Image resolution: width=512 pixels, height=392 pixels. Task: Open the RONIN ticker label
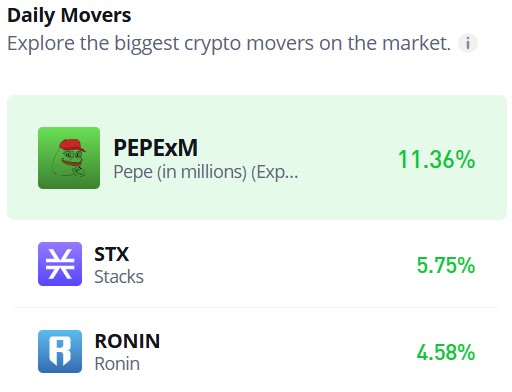tap(127, 341)
